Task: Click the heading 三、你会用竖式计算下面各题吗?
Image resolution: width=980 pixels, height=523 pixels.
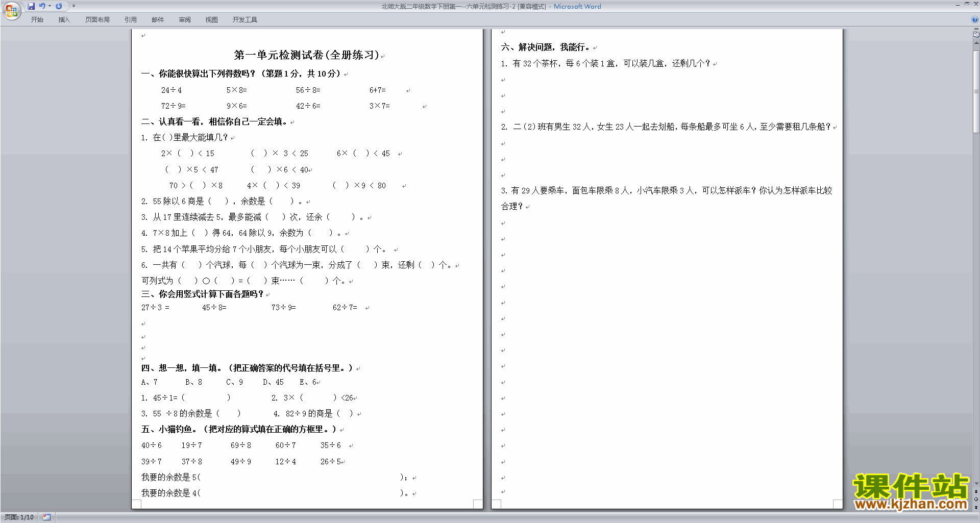Action: (x=203, y=294)
